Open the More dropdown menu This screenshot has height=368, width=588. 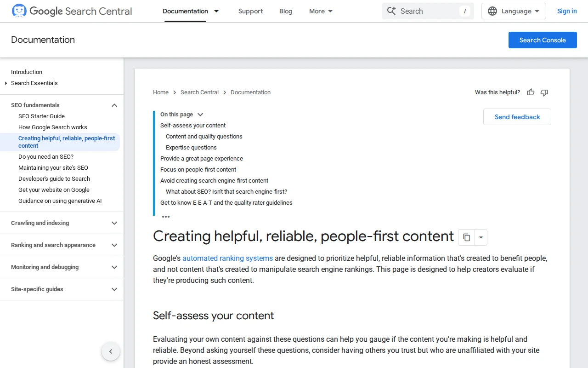click(x=320, y=11)
